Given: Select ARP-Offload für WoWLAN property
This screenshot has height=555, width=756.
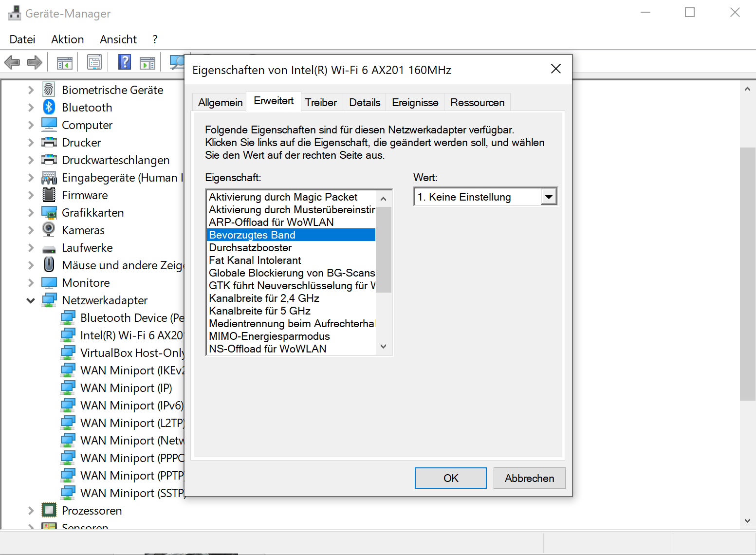Looking at the screenshot, I should 291,222.
